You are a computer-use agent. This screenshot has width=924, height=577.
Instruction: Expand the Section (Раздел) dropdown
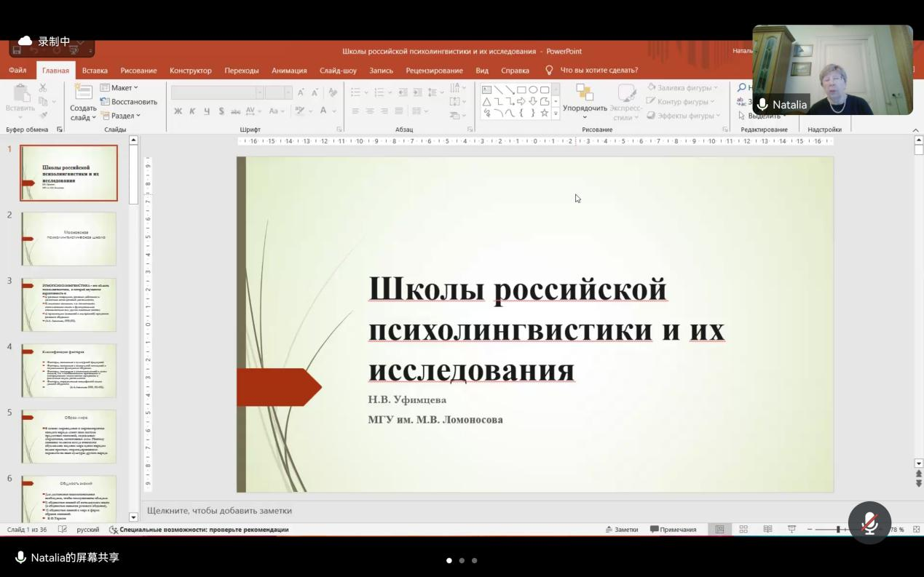(120, 116)
